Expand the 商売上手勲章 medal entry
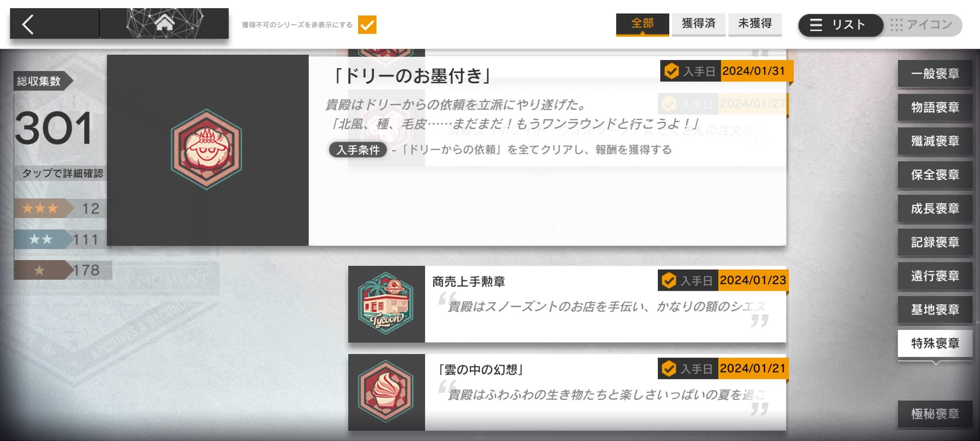The width and height of the screenshot is (980, 441). pos(567,304)
